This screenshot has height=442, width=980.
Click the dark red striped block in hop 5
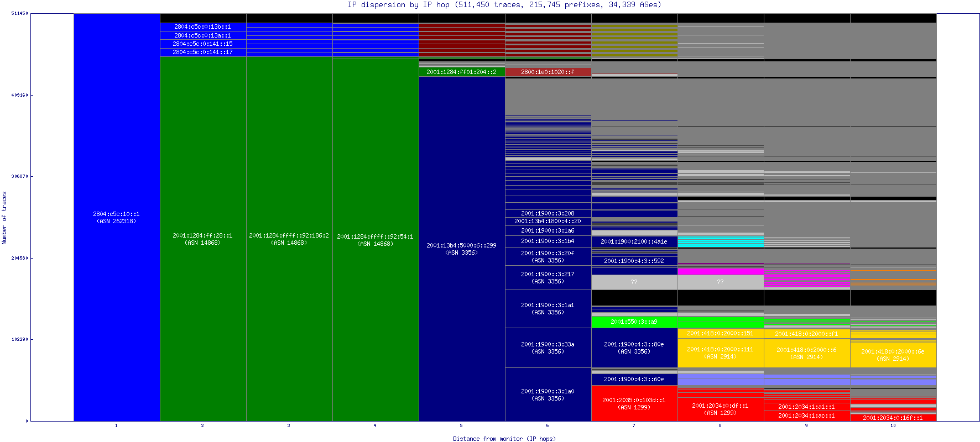[462, 40]
